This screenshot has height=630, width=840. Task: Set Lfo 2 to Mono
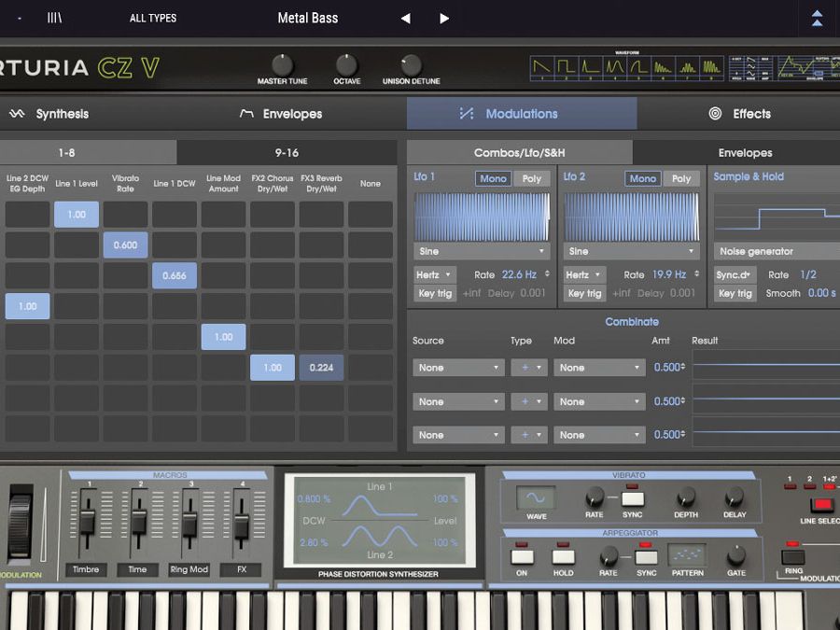click(643, 178)
